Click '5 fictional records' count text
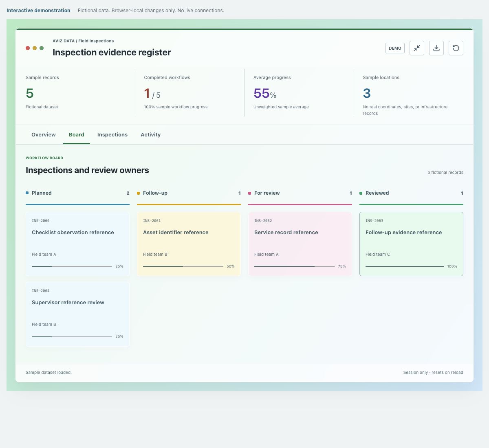The height and width of the screenshot is (448, 489). point(445,173)
